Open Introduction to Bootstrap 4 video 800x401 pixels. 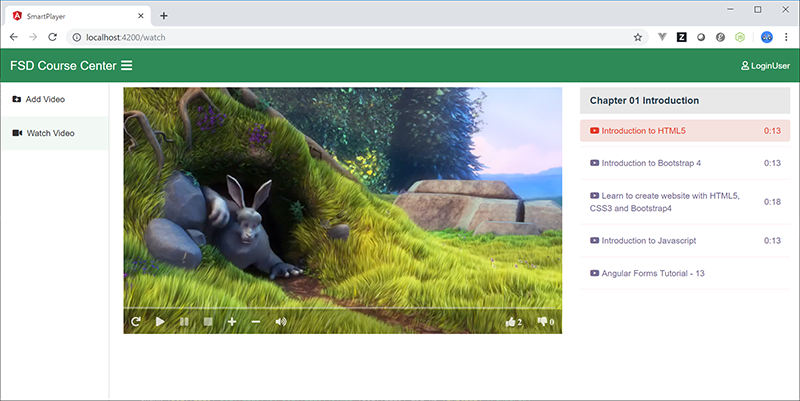(x=685, y=163)
